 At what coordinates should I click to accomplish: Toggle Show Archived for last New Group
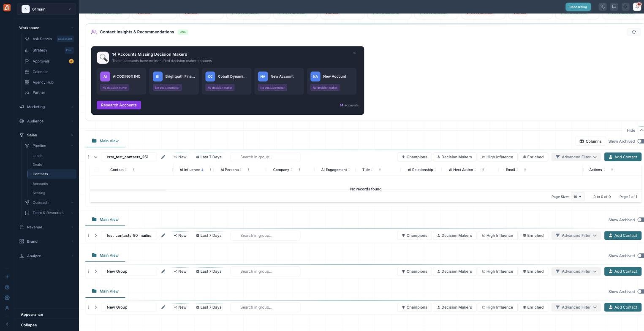[641, 292]
